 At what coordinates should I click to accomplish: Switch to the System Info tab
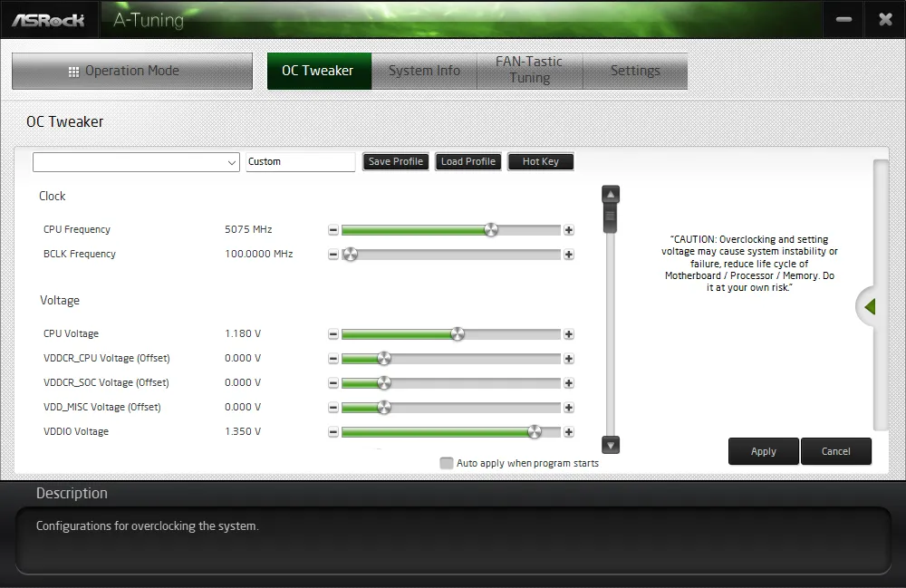point(424,71)
